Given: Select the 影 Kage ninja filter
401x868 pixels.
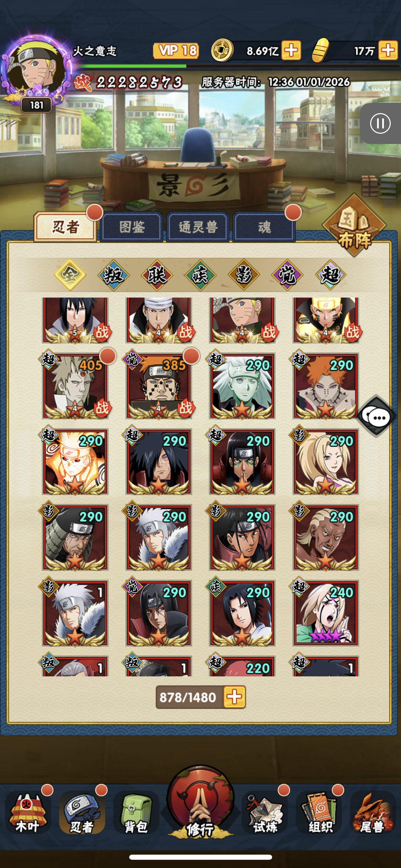Looking at the screenshot, I should click(x=244, y=275).
